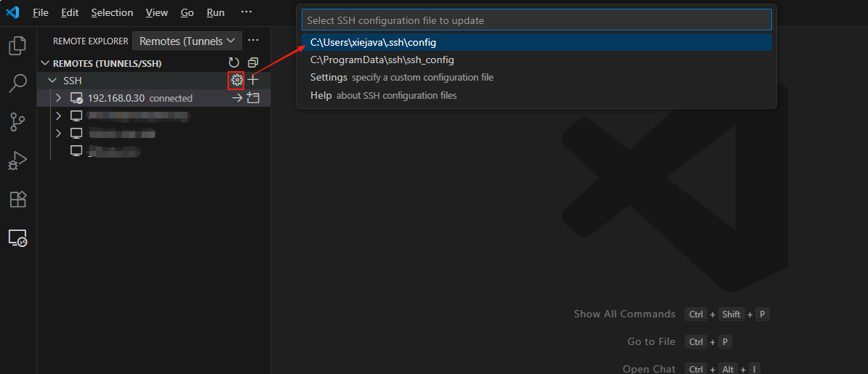Viewport: 868px width, 374px height.
Task: Open Run and Debug view icon
Action: pos(17,160)
